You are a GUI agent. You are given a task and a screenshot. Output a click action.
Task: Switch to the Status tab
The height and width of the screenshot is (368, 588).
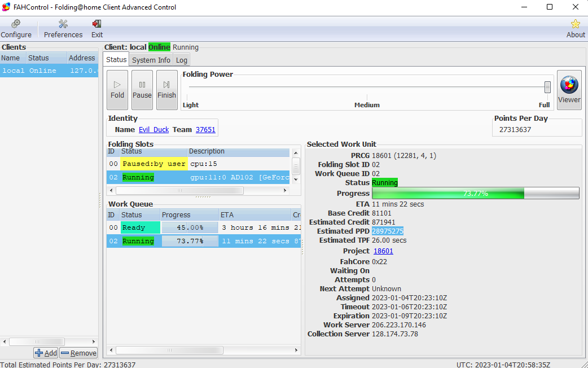click(x=116, y=60)
